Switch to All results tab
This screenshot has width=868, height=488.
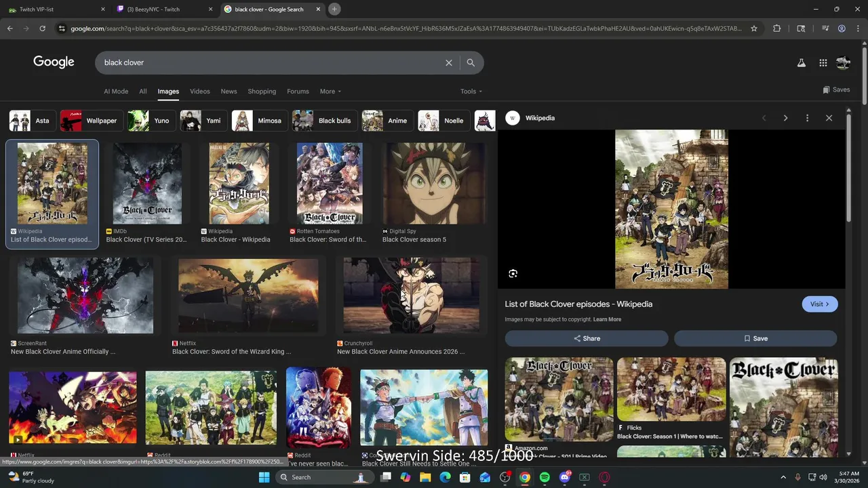point(143,91)
